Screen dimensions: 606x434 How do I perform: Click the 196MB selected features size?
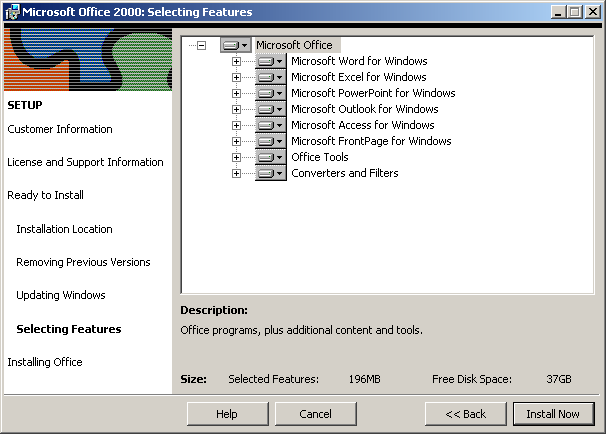[364, 379]
